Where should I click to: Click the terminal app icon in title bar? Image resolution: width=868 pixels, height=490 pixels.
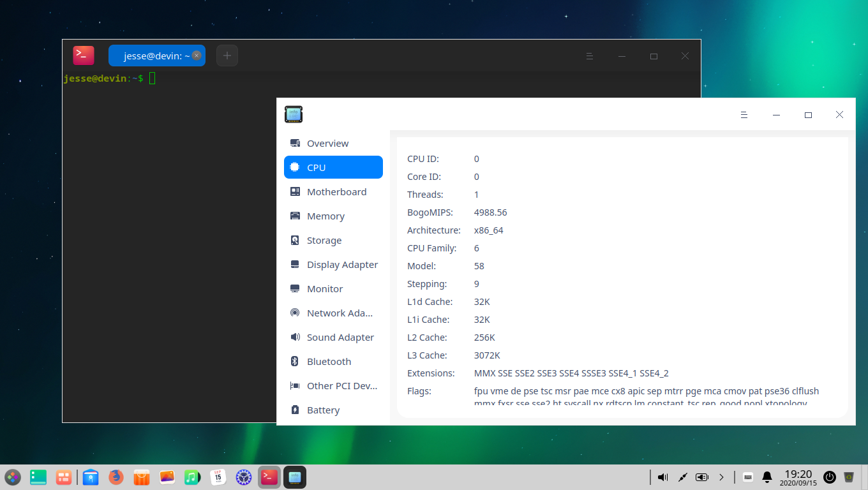(x=84, y=56)
